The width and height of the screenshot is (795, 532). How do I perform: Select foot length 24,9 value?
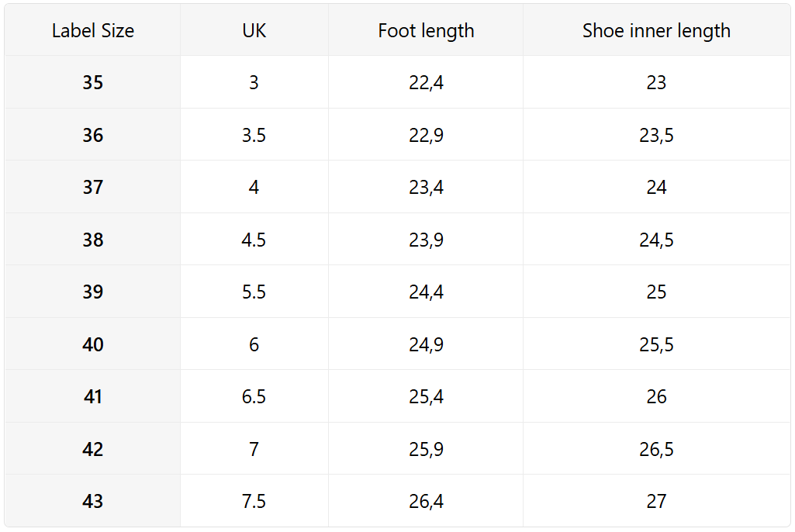pos(426,344)
